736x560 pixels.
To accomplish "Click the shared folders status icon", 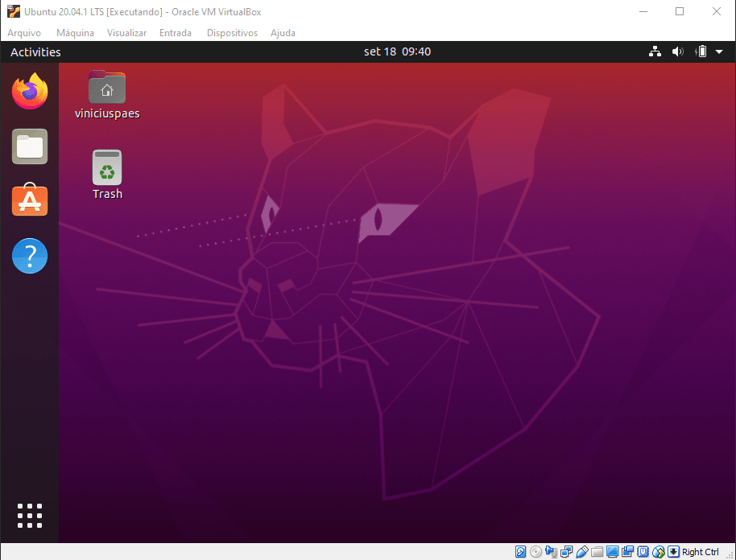I will click(x=597, y=552).
